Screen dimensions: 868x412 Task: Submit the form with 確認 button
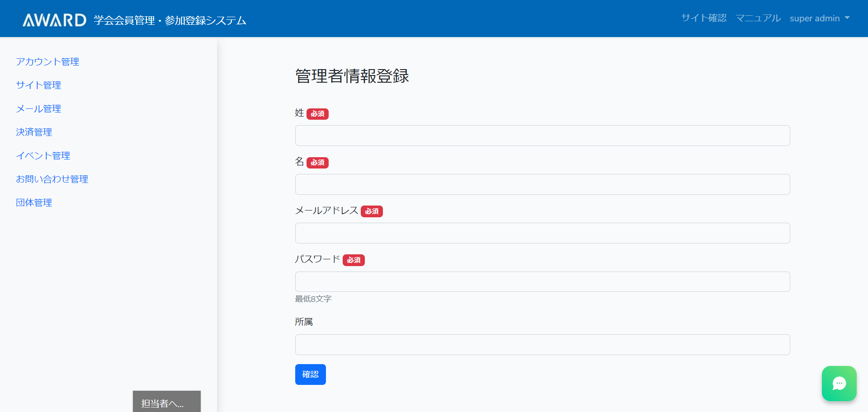311,375
